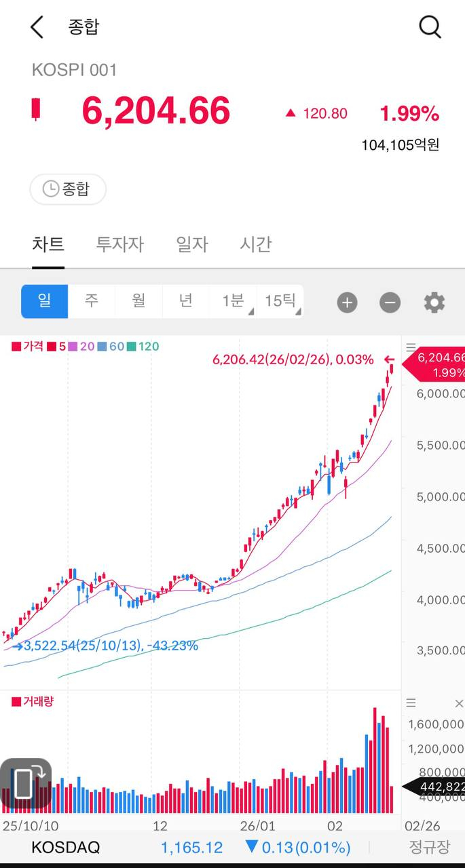Expand the 1분 minute interval dropdown

point(233,301)
